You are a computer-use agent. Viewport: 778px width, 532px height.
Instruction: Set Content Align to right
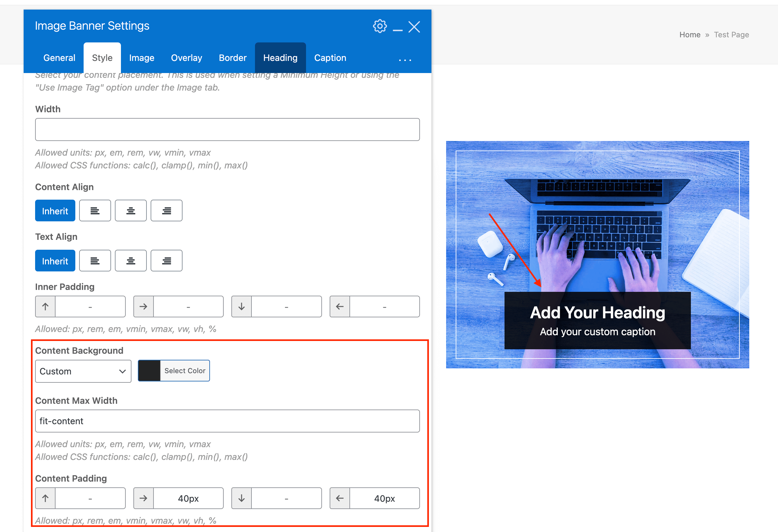click(167, 211)
